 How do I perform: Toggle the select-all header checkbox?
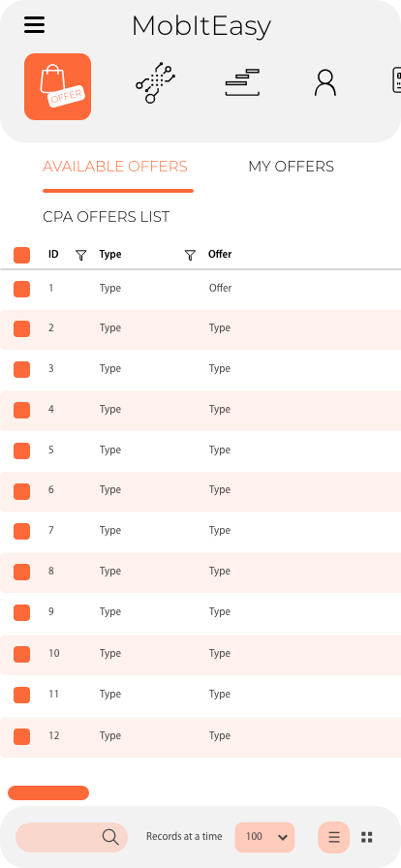coord(21,255)
